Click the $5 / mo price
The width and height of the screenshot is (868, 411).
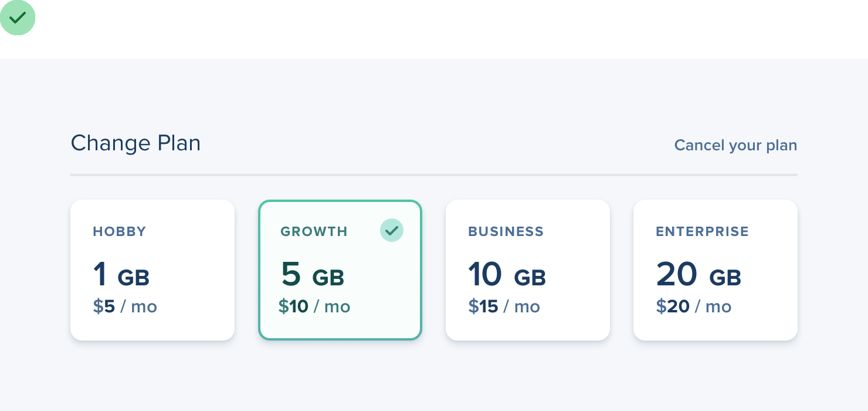(x=125, y=306)
